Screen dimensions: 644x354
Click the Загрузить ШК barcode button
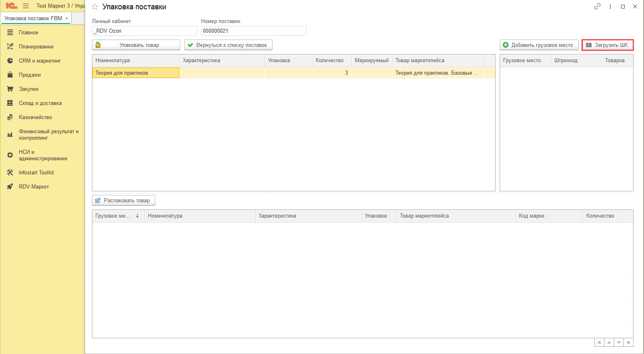coord(607,45)
